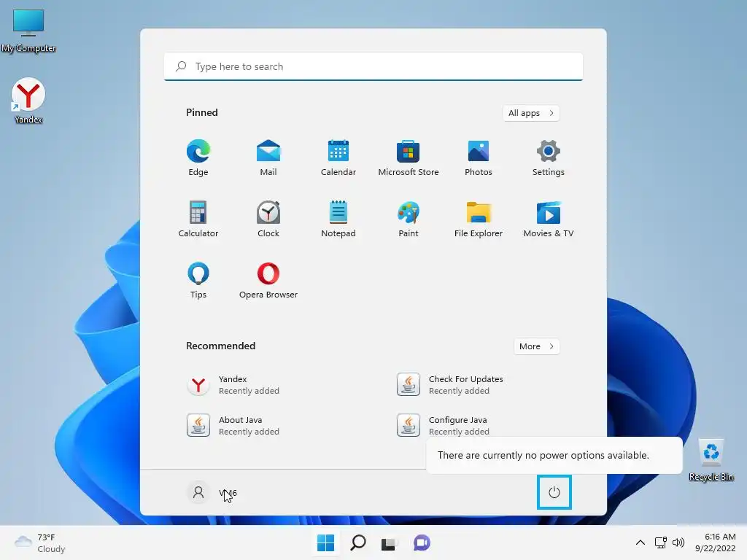Open the clock and date in the taskbar
747x560 pixels.
pyautogui.click(x=715, y=542)
